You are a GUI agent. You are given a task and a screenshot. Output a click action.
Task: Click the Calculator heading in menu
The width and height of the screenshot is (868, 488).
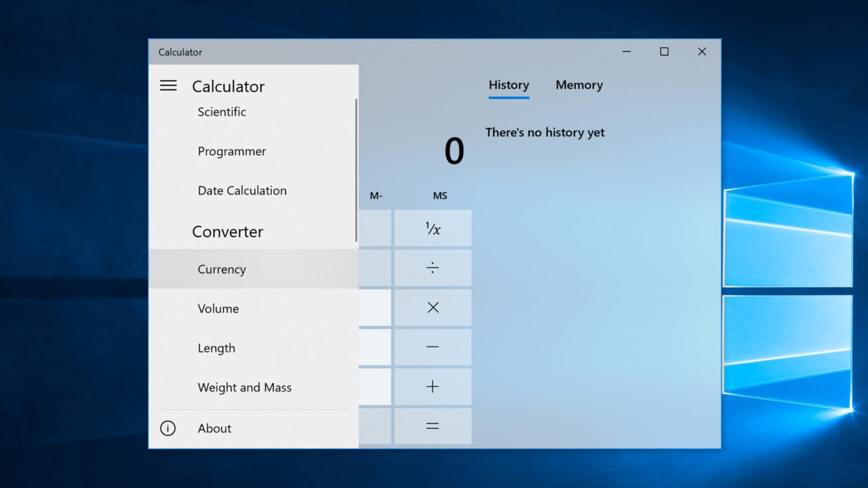(x=229, y=86)
